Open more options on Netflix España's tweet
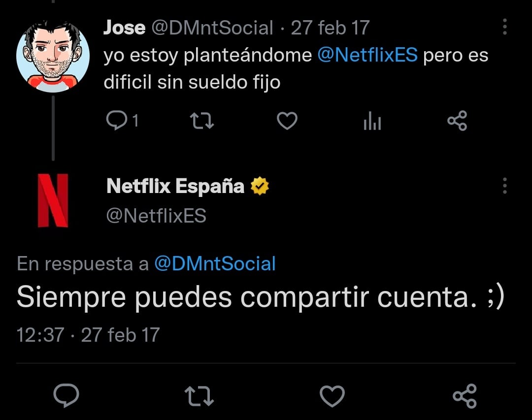 504,186
